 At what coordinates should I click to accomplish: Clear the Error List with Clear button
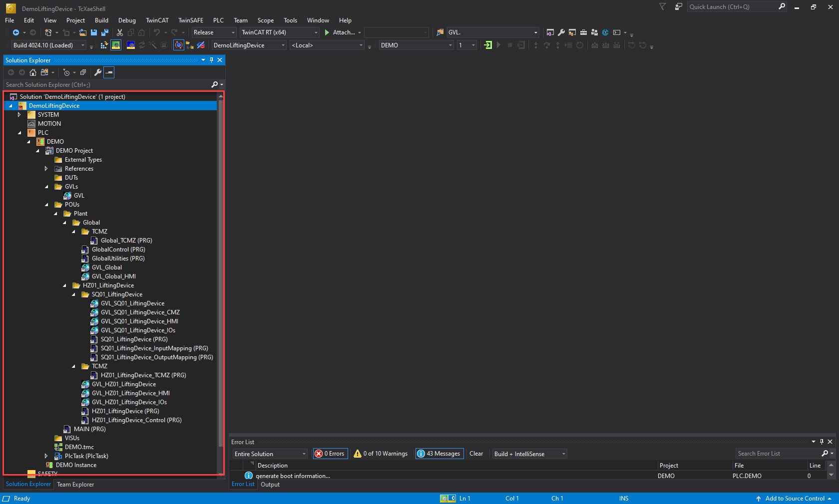476,454
